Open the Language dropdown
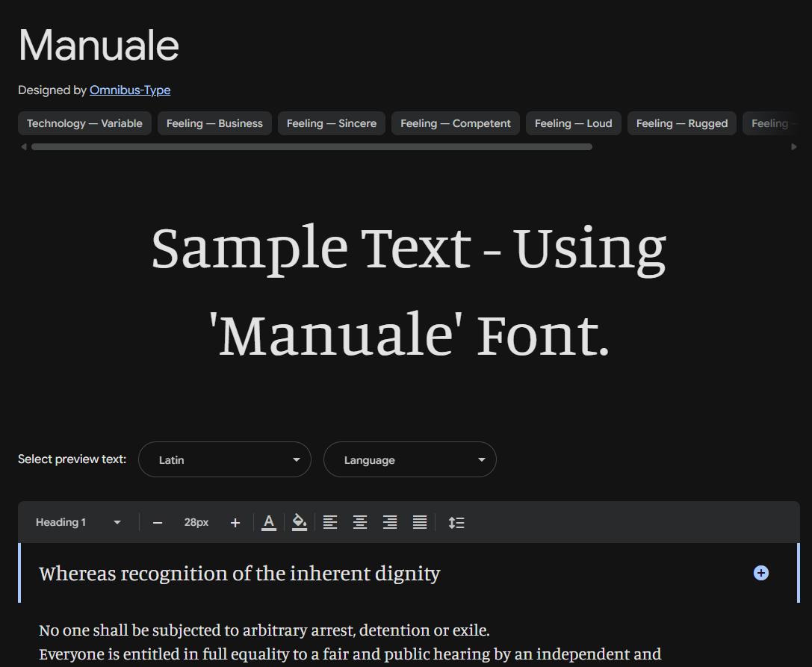 (409, 459)
